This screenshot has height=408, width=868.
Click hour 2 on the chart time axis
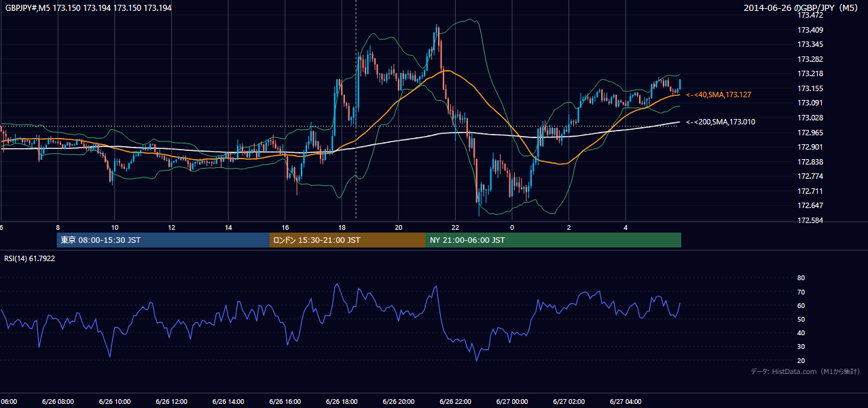pyautogui.click(x=568, y=227)
